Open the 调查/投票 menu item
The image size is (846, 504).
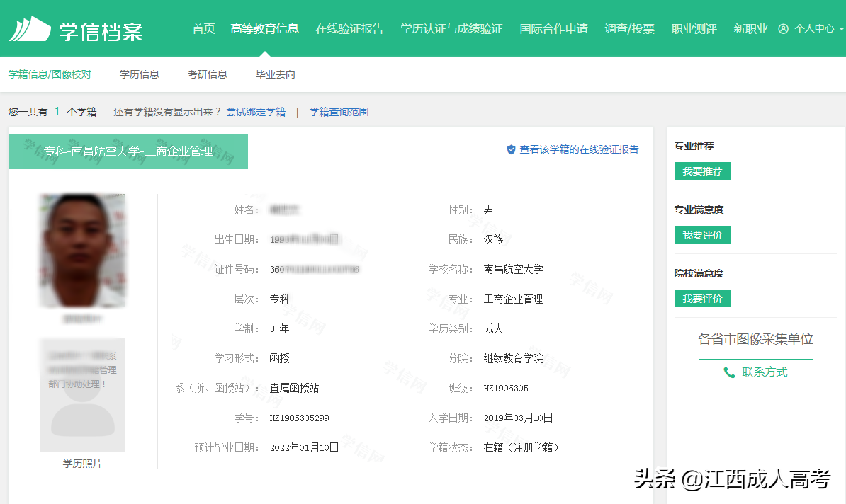click(x=629, y=29)
